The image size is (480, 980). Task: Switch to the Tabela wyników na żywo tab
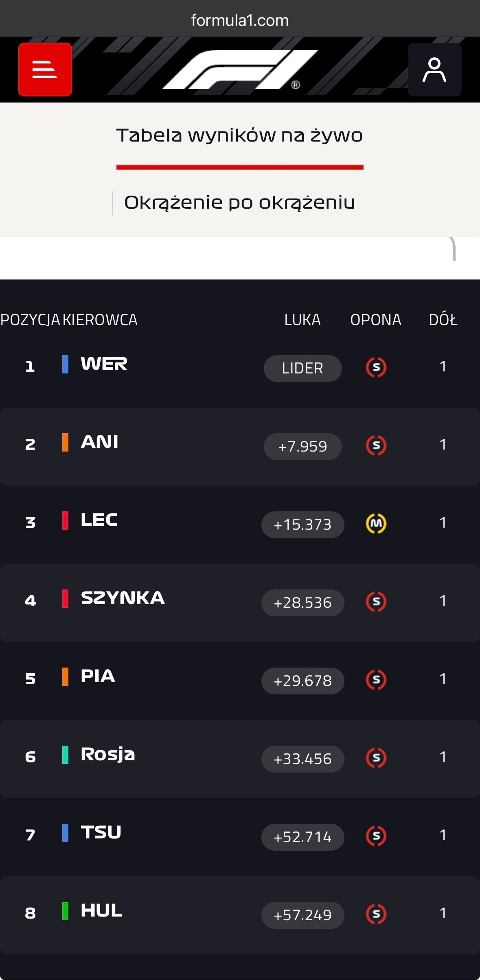pos(239,135)
